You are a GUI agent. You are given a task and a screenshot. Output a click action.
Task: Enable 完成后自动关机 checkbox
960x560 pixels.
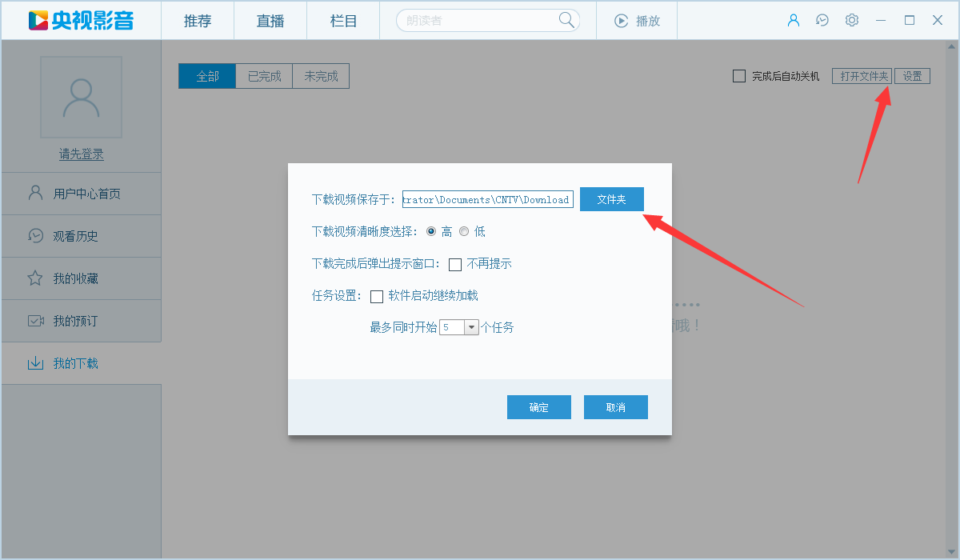tap(738, 76)
